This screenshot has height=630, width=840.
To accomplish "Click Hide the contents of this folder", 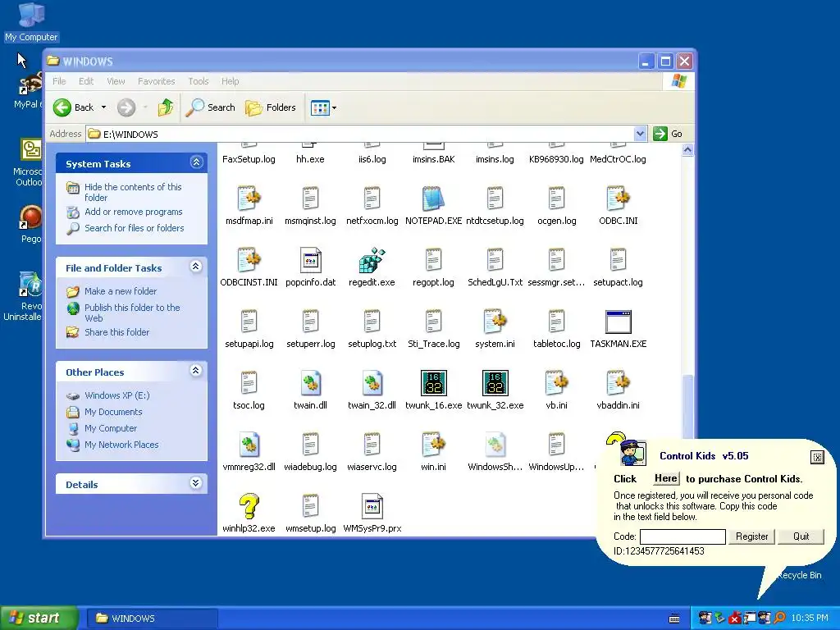I will pos(133,192).
